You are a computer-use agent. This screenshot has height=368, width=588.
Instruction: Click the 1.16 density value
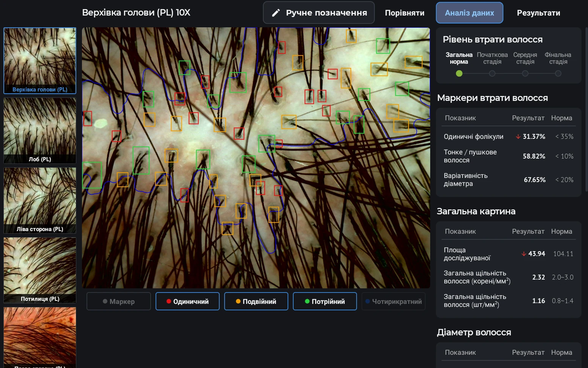point(538,301)
